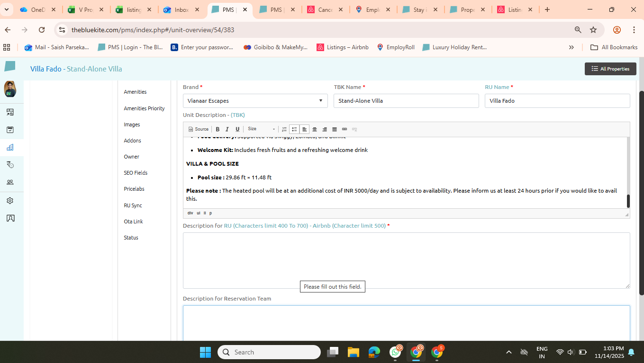
Task: Open the settings gear in left sidebar
Action: point(10,201)
